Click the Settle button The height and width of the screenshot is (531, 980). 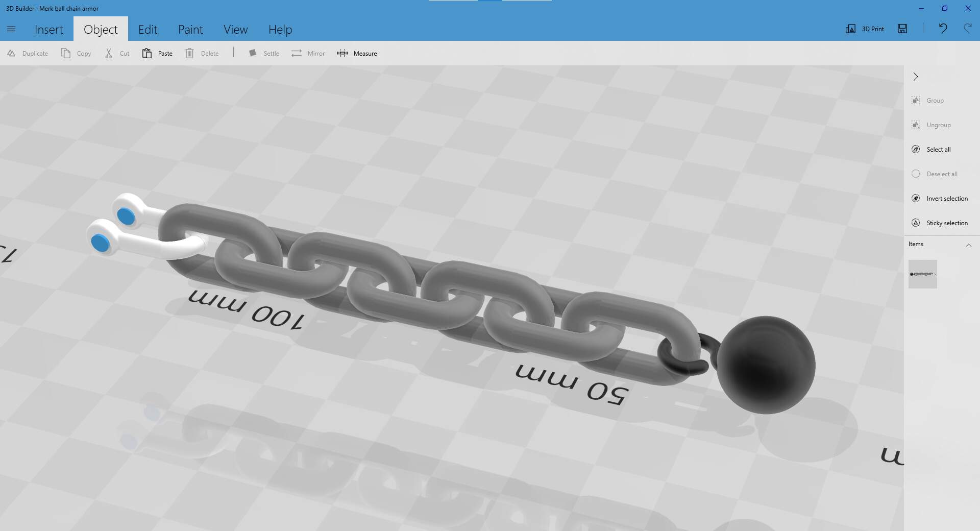[x=264, y=53]
